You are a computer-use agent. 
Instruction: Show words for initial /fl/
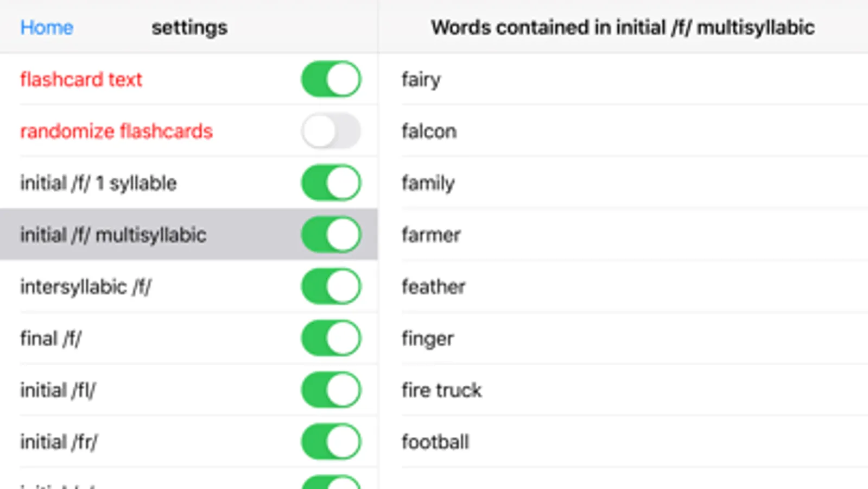point(58,390)
